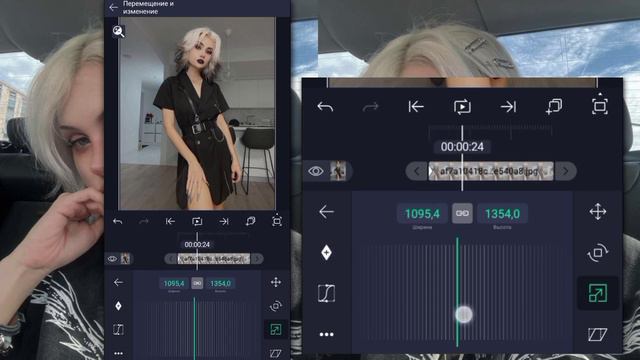Next clip chevron in small editor
The image size is (640, 360).
pos(257,259)
